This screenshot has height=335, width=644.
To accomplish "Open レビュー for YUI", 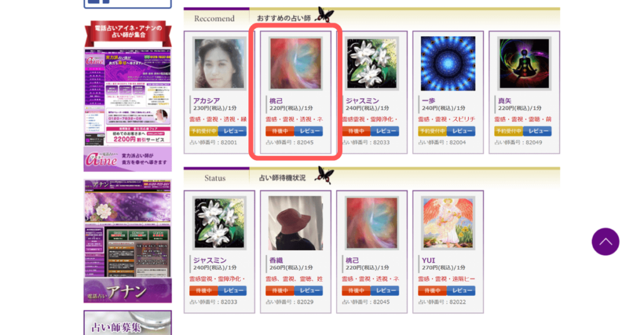I will coord(461,290).
